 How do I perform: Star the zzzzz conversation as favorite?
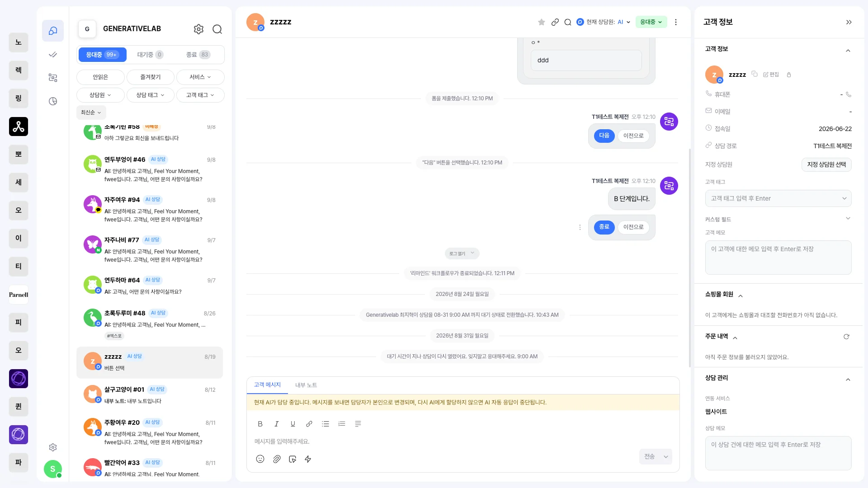(x=541, y=22)
